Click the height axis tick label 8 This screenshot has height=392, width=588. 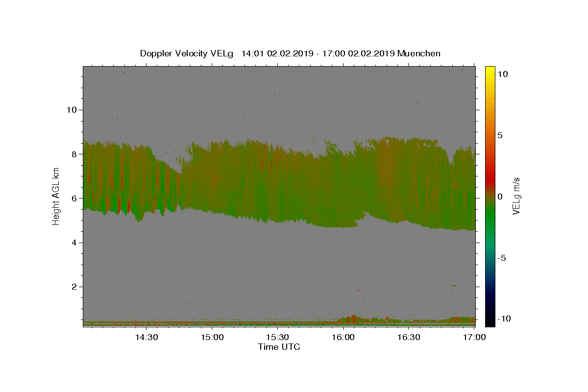pos(75,154)
